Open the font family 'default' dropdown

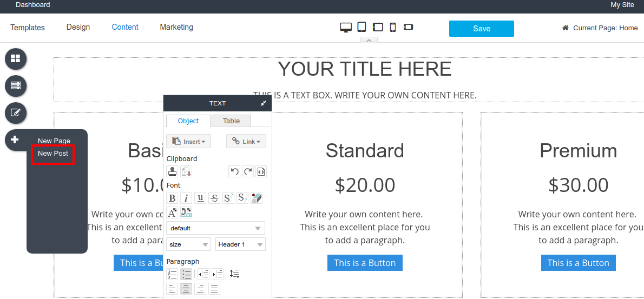(x=215, y=228)
